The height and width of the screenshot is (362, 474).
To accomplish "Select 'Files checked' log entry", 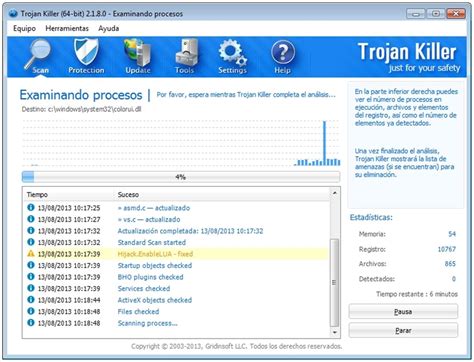I will pyautogui.click(x=177, y=311).
